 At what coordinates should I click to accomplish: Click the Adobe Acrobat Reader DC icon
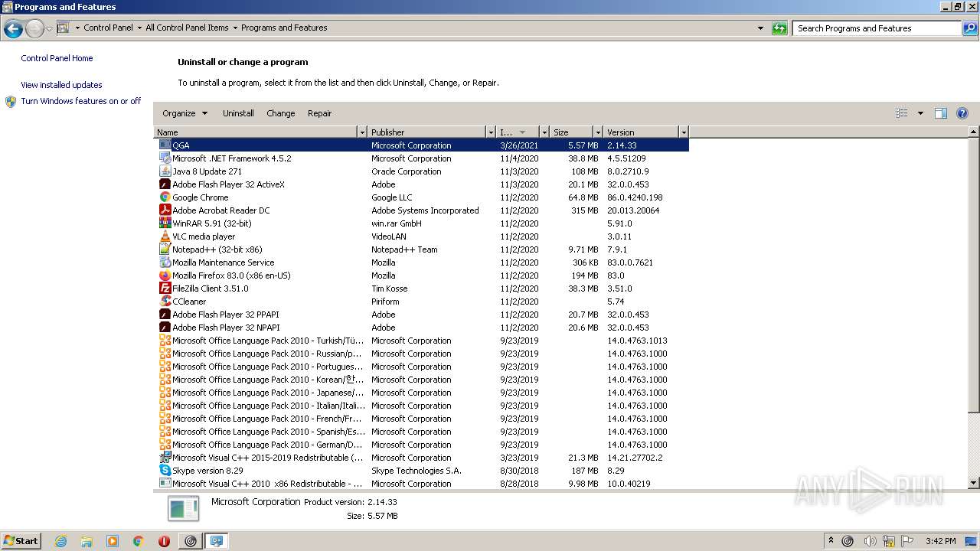[165, 210]
